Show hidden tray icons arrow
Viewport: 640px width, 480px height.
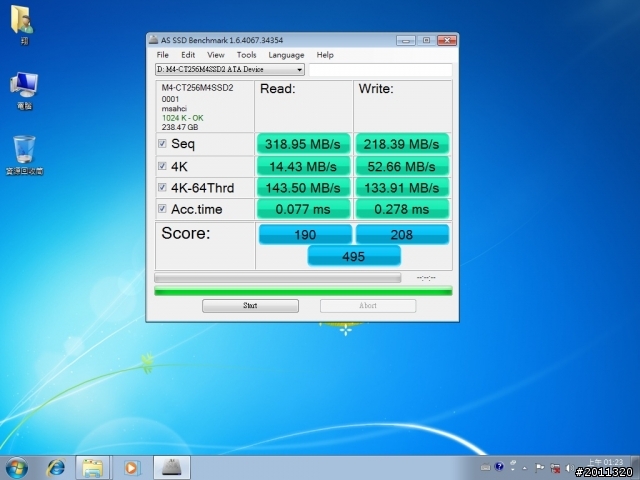click(x=525, y=468)
